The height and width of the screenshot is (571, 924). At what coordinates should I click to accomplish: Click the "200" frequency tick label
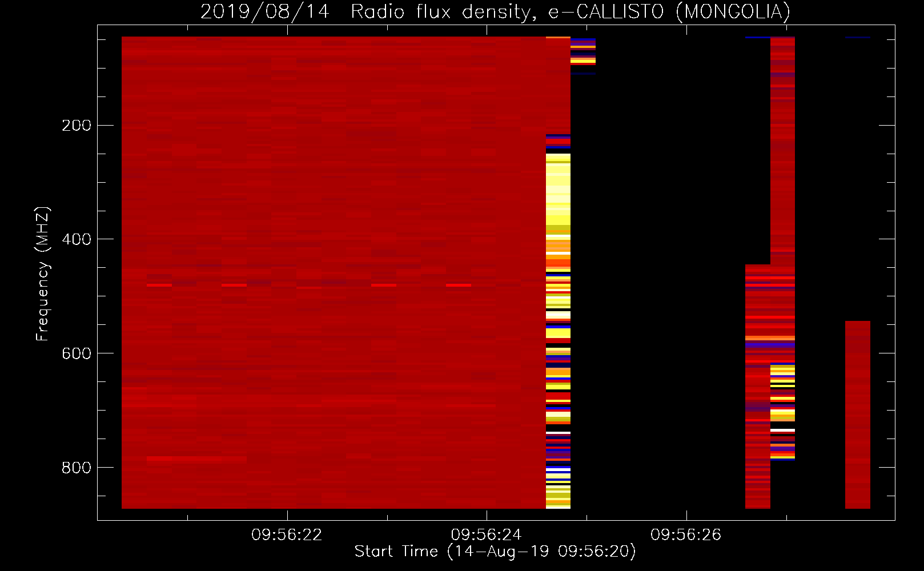click(x=77, y=125)
